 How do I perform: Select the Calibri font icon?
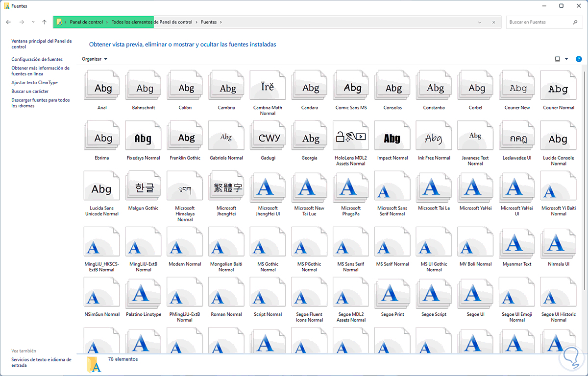pos(185,86)
